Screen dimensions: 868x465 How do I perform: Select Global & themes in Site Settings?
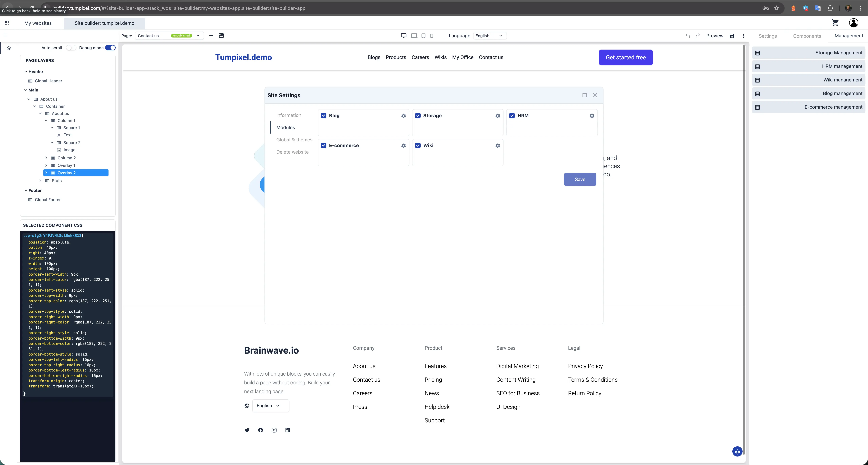pyautogui.click(x=294, y=140)
